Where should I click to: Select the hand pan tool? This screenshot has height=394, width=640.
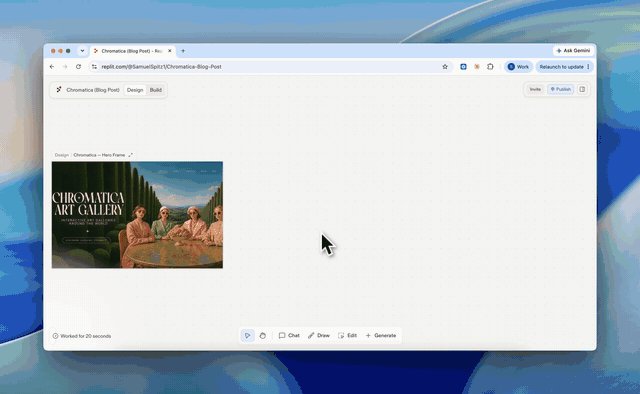[x=262, y=336]
